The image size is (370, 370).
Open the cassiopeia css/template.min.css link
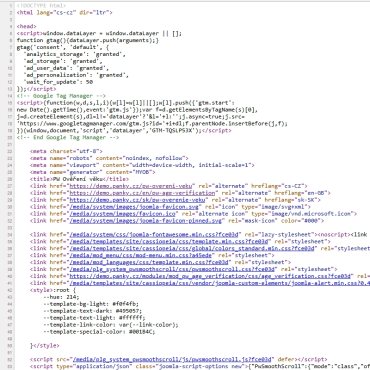(169, 242)
